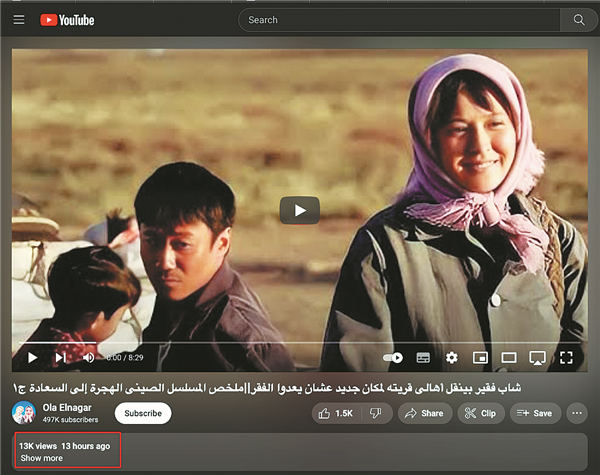The height and width of the screenshot is (475, 600).
Task: Open Ola Elnagar channel avatar
Action: (x=24, y=413)
